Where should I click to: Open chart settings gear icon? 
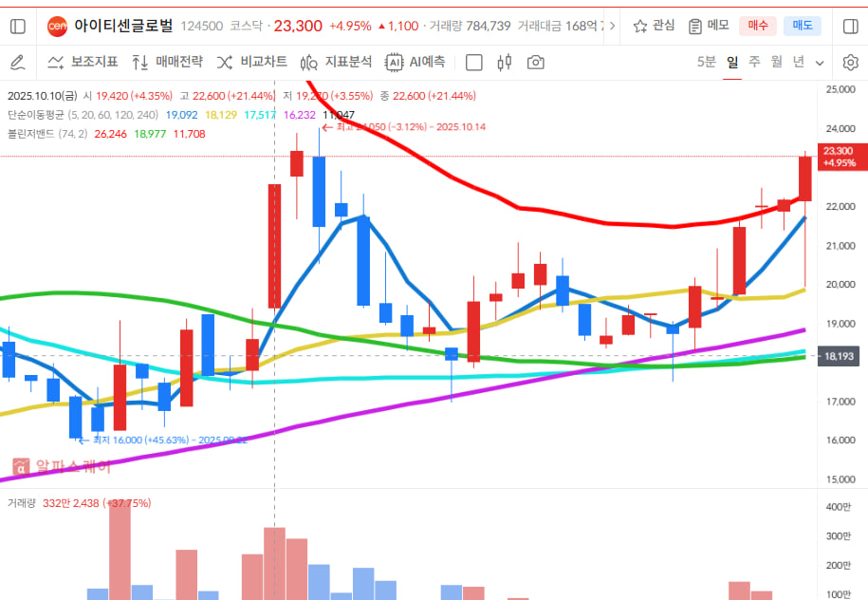(x=850, y=63)
